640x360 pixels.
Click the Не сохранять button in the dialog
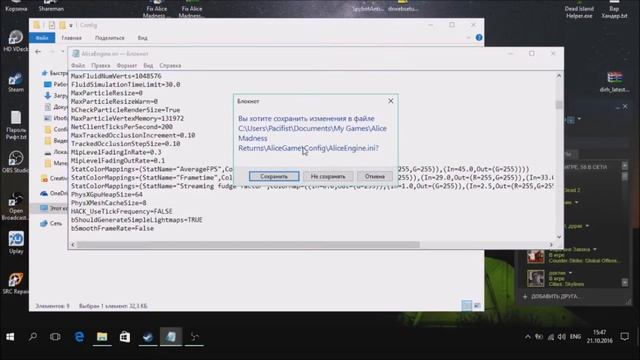[x=328, y=176]
